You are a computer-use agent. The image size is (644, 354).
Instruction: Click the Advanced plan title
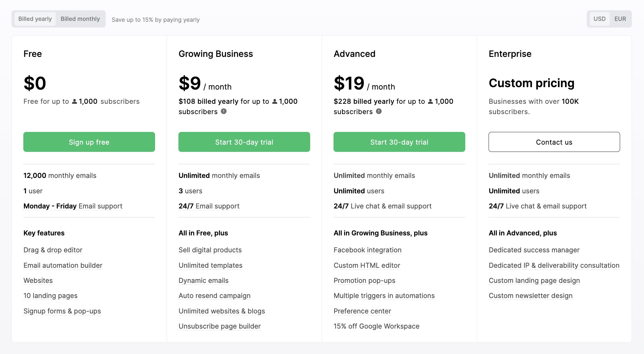(354, 54)
